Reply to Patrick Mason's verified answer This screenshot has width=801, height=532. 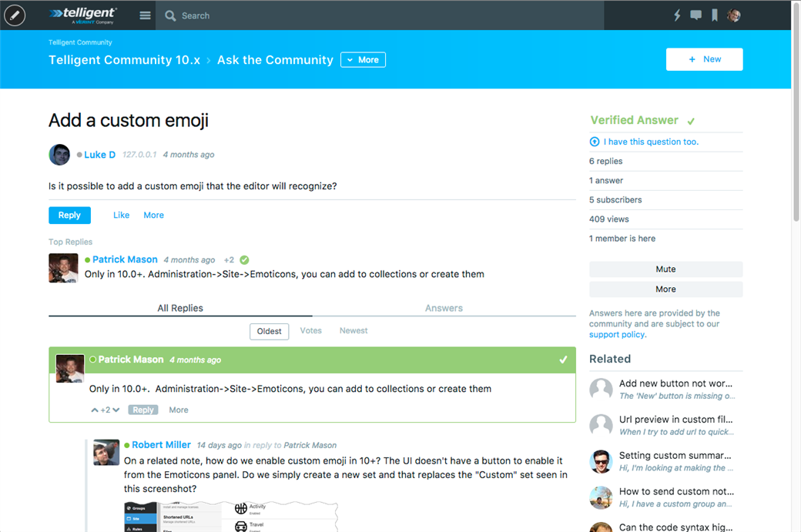point(143,410)
